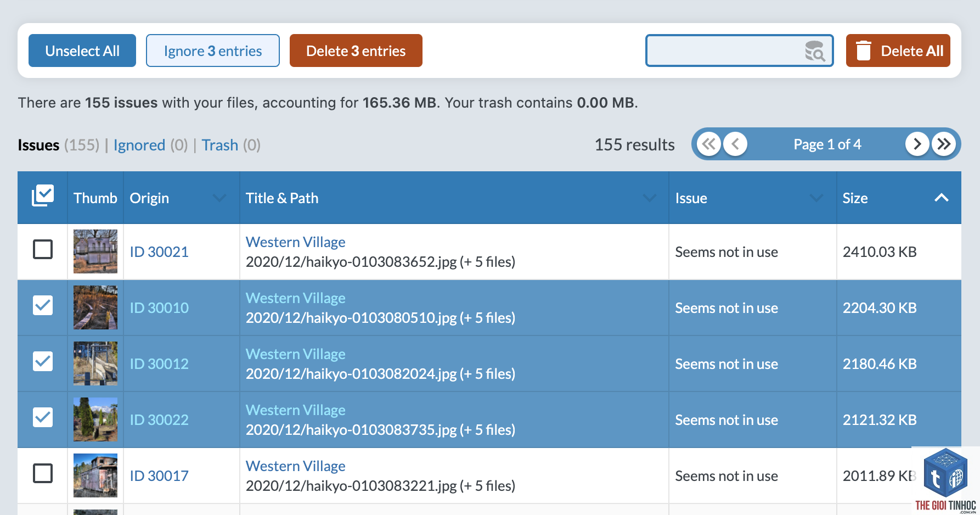Uncheck the box for ID 30022 row
Screen dimensions: 980x515
pyautogui.click(x=43, y=417)
